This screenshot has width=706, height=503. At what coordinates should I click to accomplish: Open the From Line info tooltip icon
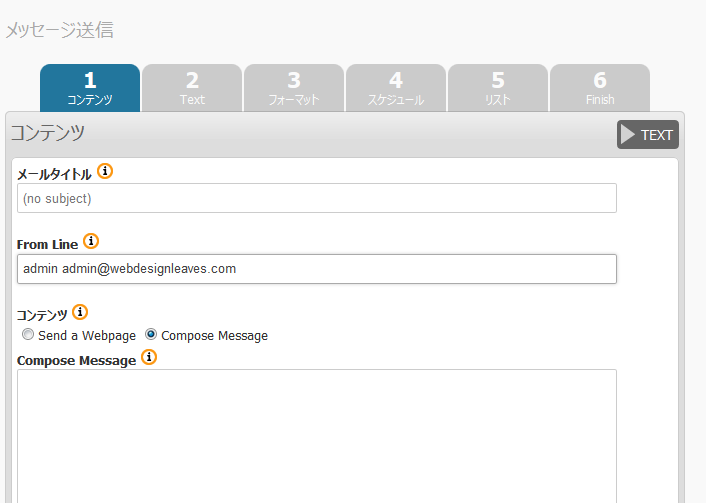point(91,241)
